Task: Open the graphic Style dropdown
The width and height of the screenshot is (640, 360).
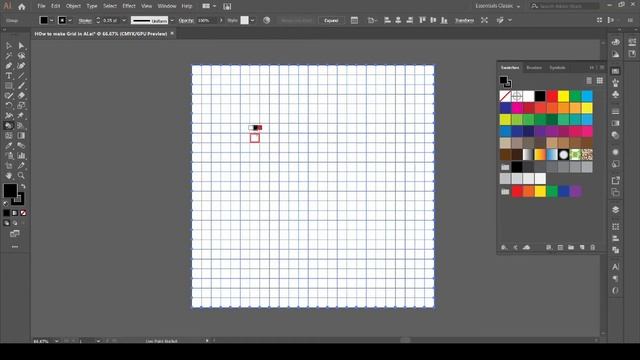Action: click(252, 20)
